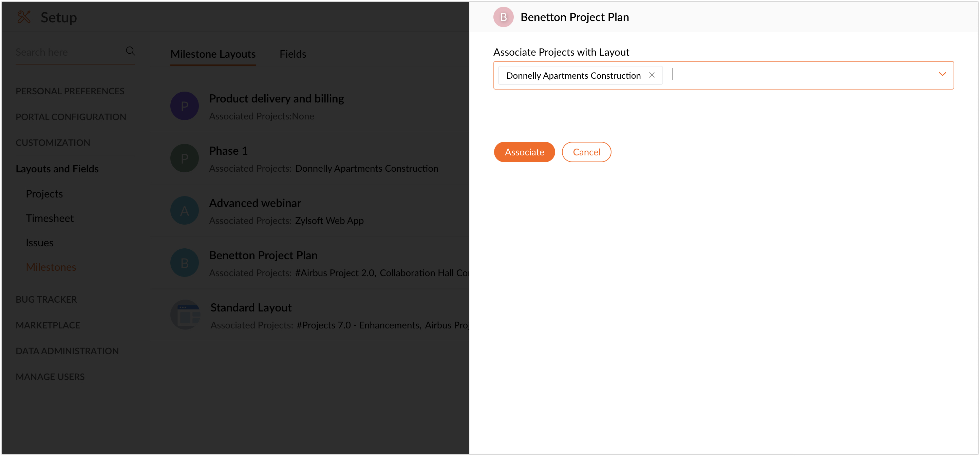980x456 pixels.
Task: Open the Portal Configuration section
Action: 71,117
